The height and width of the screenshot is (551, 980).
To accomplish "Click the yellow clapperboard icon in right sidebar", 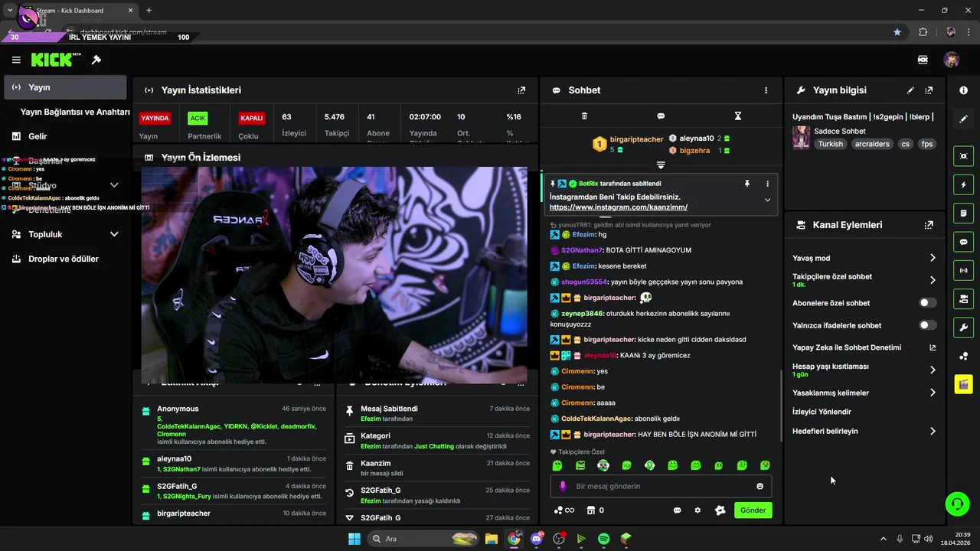I will tap(963, 384).
